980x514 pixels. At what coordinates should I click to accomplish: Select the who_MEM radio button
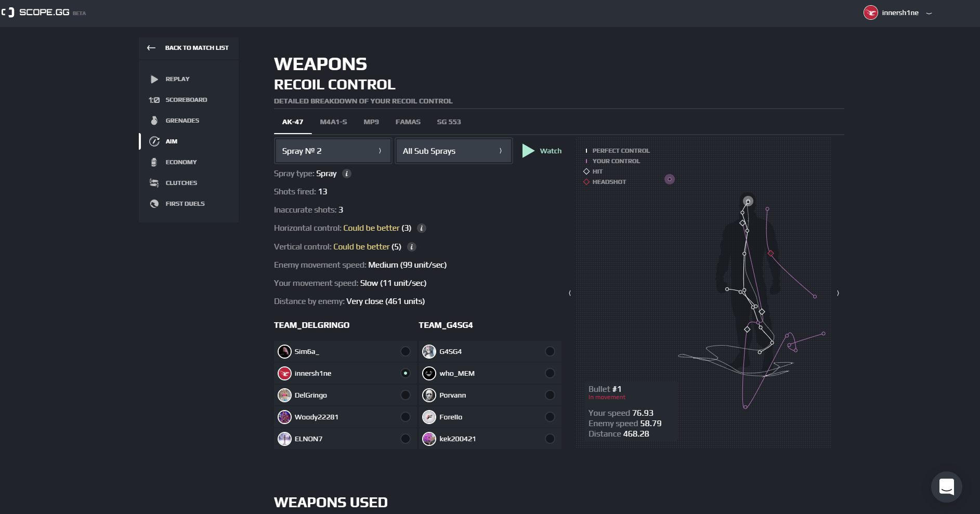(x=550, y=374)
